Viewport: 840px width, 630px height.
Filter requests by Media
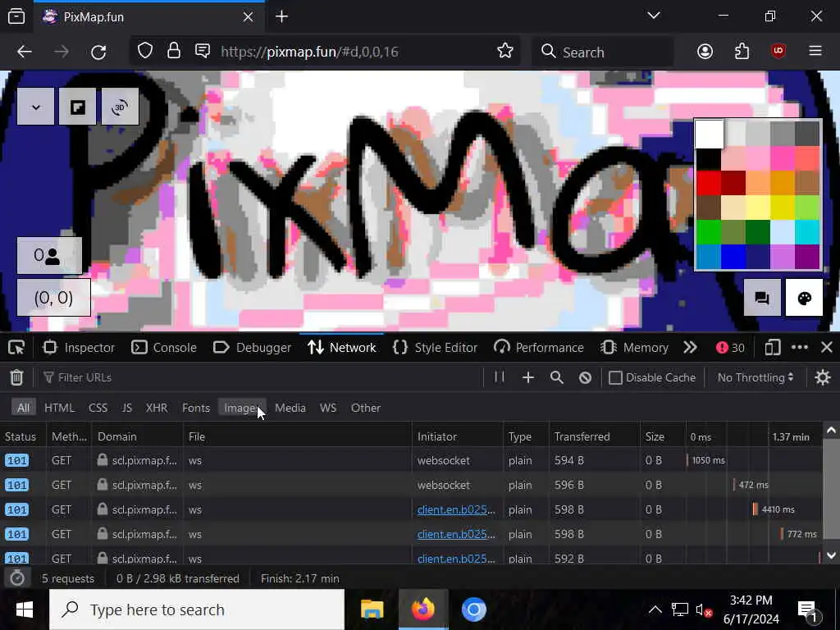pyautogui.click(x=290, y=408)
